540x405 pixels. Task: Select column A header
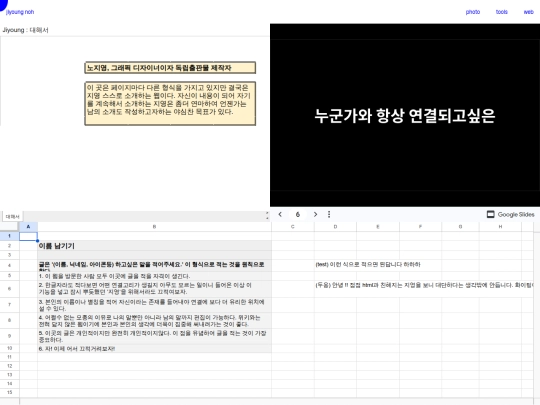[28, 227]
